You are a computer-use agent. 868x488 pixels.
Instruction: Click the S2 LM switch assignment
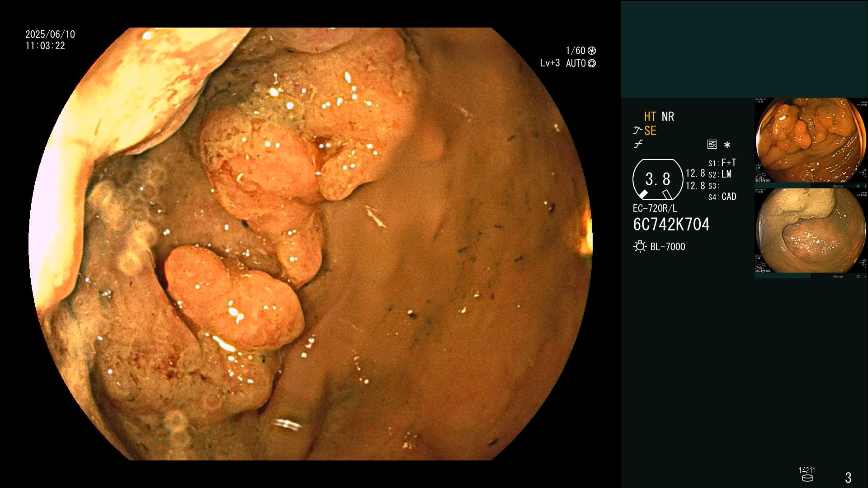click(x=720, y=174)
